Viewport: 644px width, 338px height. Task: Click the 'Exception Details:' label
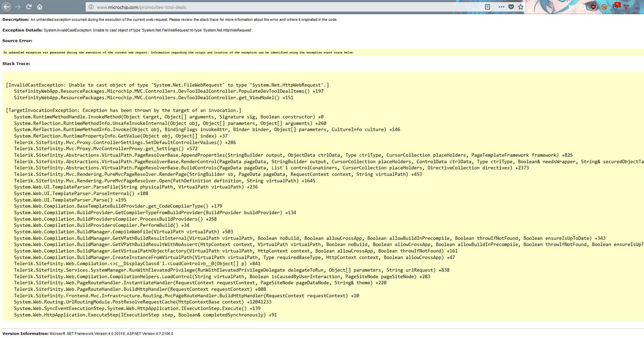pyautogui.click(x=23, y=30)
